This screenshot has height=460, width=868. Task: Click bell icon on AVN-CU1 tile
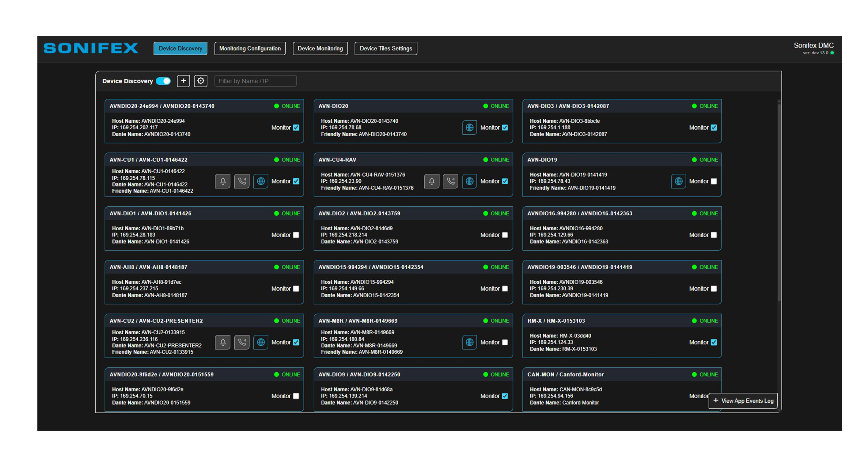(x=223, y=182)
